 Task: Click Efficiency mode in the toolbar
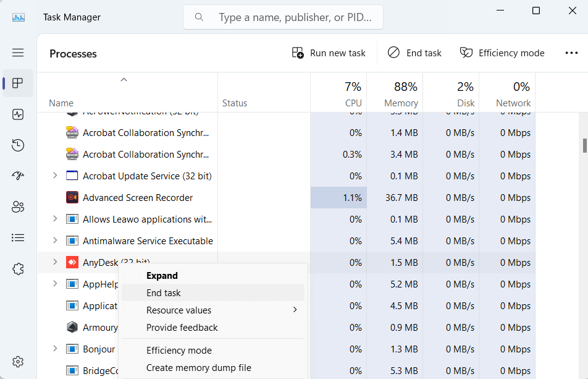tap(502, 53)
